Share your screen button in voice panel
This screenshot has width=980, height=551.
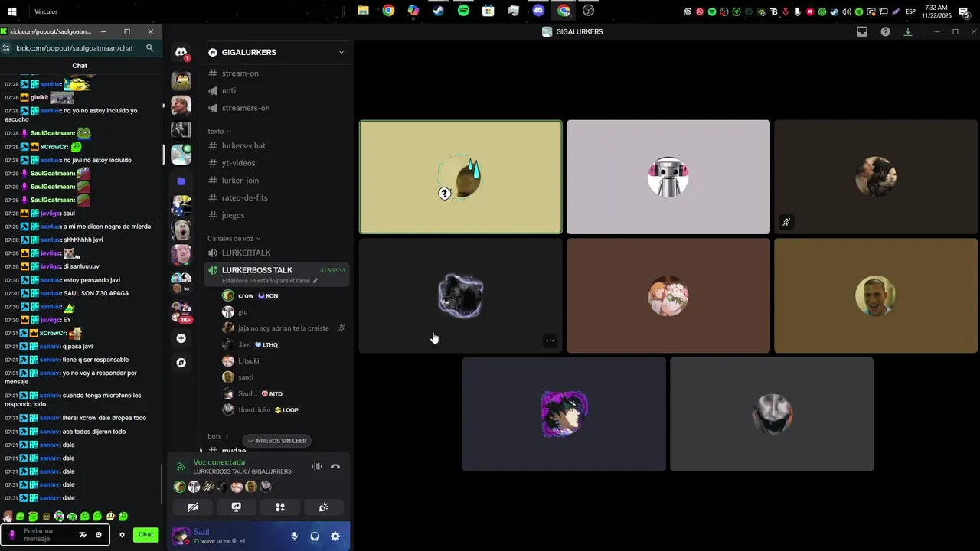(237, 507)
